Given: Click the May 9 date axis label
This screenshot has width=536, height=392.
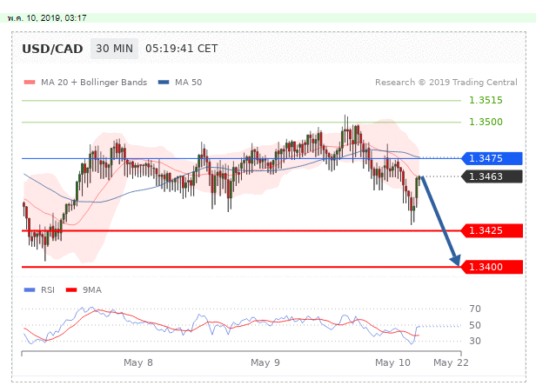Looking at the screenshot, I should [265, 362].
